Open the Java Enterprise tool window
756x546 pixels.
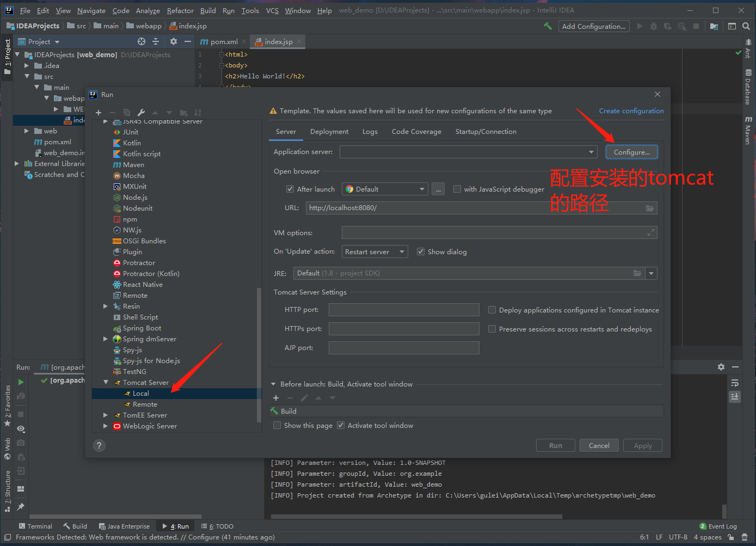(124, 526)
